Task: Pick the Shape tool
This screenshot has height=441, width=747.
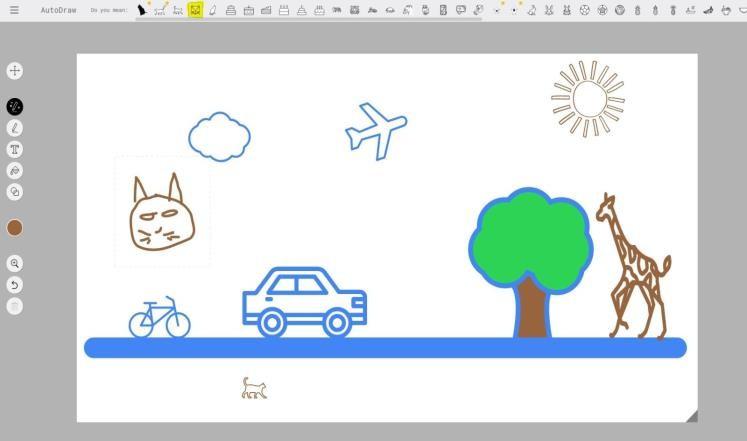Action: coord(15,192)
